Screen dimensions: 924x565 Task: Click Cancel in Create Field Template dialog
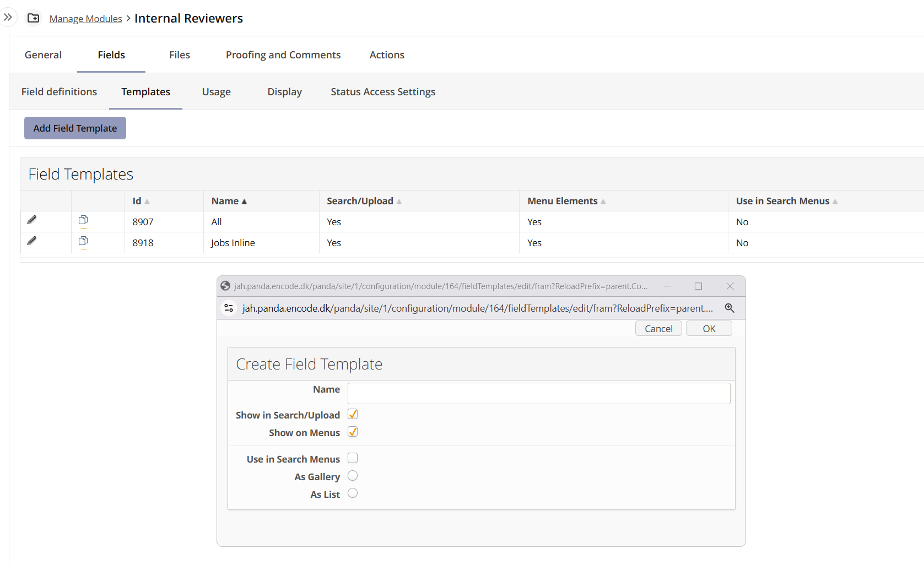coord(658,329)
